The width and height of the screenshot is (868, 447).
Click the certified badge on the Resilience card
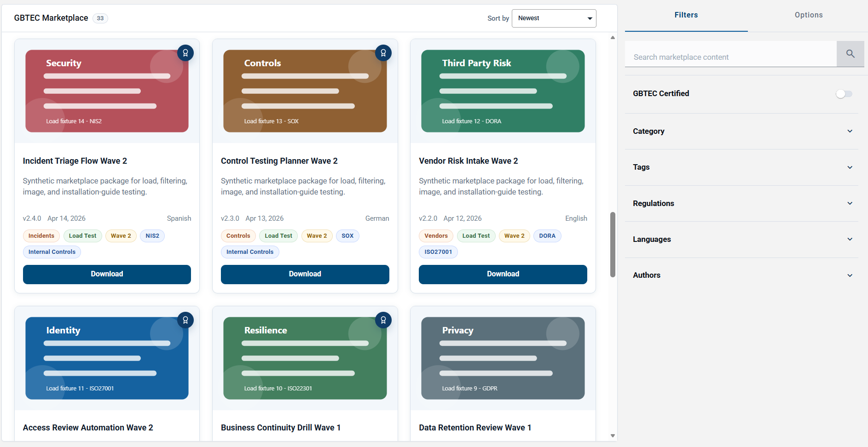coord(383,320)
